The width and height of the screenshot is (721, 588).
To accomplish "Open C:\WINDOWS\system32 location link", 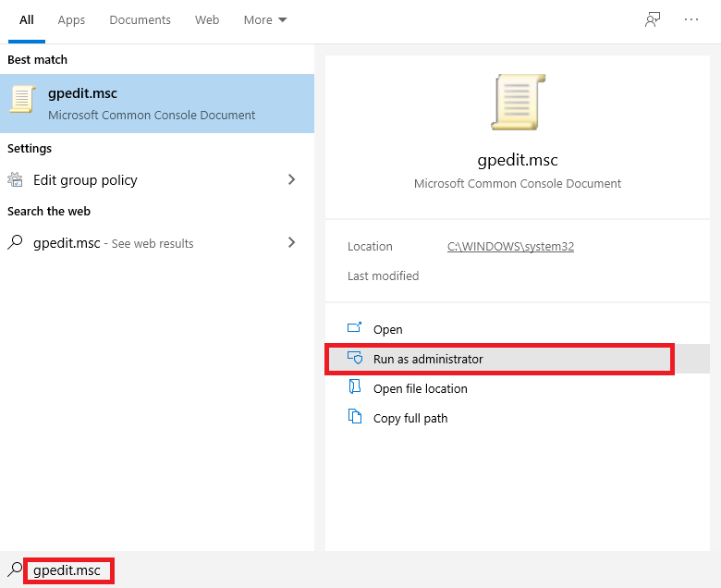I will point(510,247).
